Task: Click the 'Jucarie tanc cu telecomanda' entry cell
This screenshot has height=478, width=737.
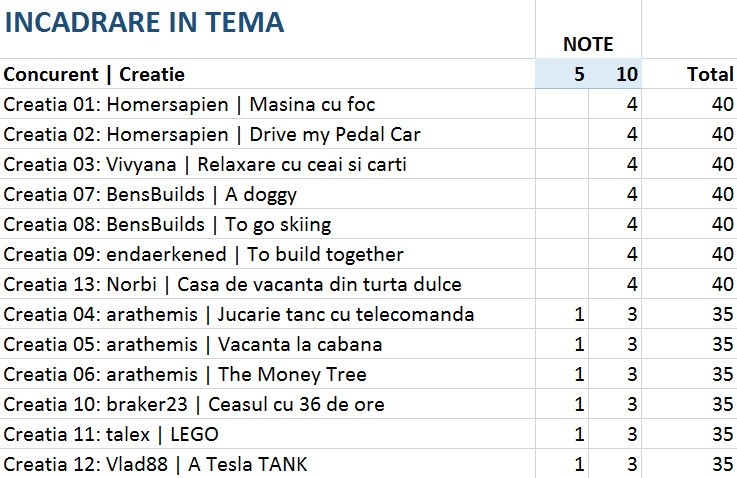Action: [x=239, y=315]
